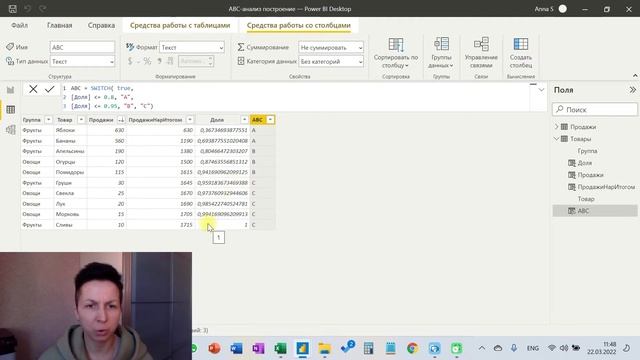Click Создать столбец to add column
The width and height of the screenshot is (640, 360).
[x=521, y=53]
